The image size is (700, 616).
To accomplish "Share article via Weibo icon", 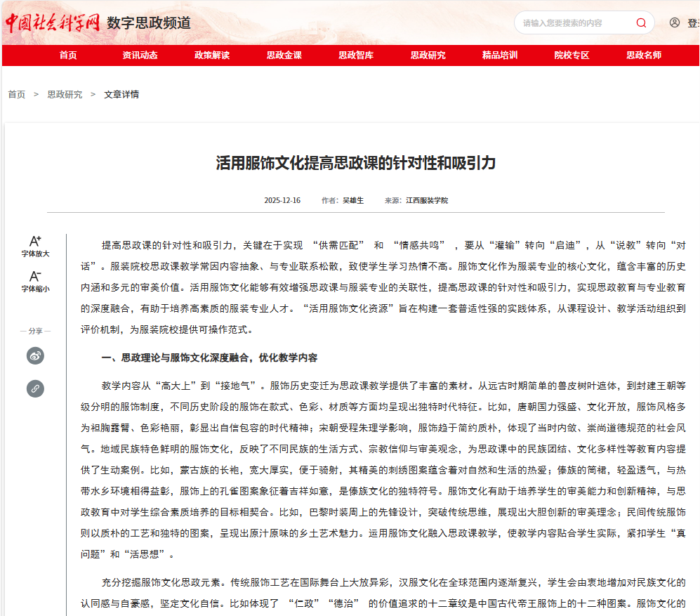I will click(x=35, y=355).
